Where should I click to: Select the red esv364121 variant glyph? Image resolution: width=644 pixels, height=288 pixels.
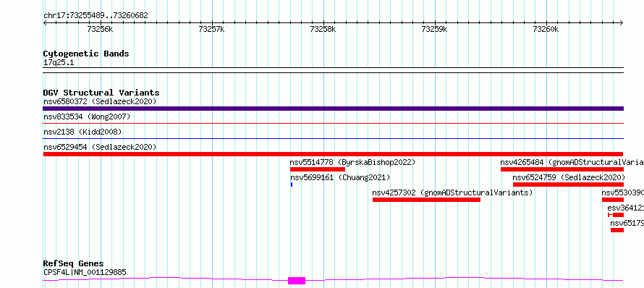616,215
